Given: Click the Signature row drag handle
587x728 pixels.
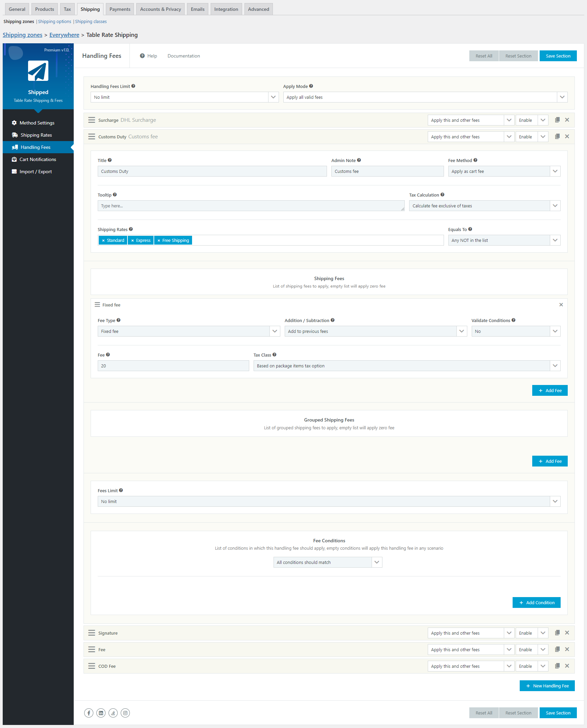Looking at the screenshot, I should (x=92, y=633).
